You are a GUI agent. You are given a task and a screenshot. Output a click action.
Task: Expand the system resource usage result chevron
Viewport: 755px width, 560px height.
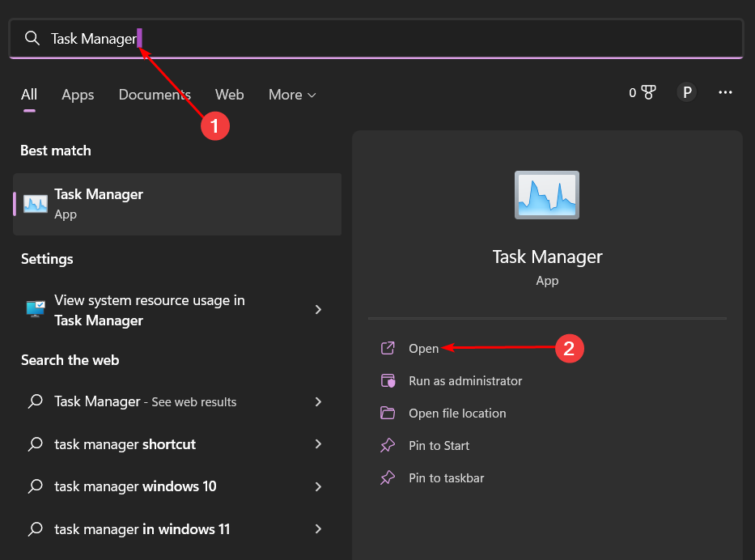[x=318, y=310]
